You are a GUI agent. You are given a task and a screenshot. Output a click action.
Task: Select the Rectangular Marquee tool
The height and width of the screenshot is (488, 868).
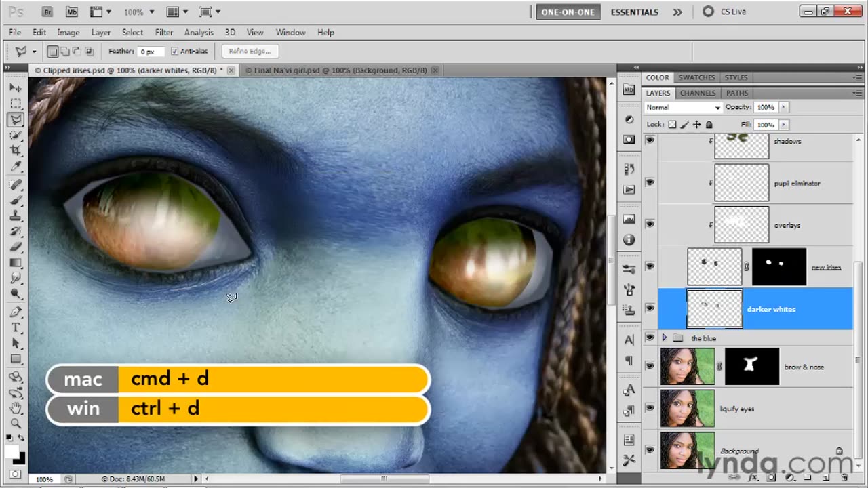point(16,104)
